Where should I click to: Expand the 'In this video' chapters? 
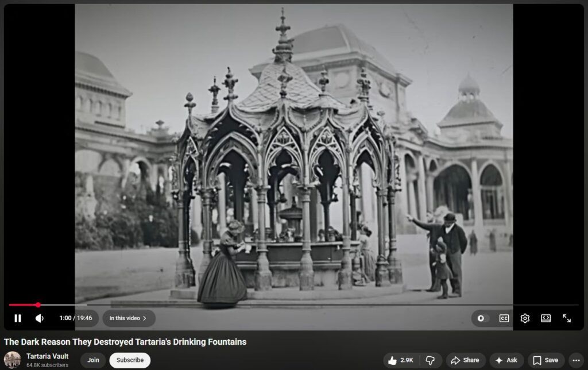[x=128, y=318]
